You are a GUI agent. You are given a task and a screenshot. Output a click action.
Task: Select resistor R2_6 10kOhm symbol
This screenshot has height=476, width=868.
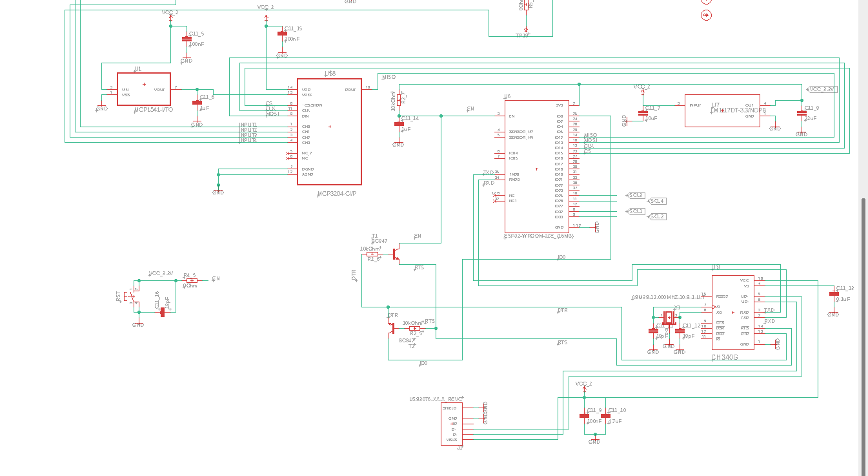coord(372,254)
